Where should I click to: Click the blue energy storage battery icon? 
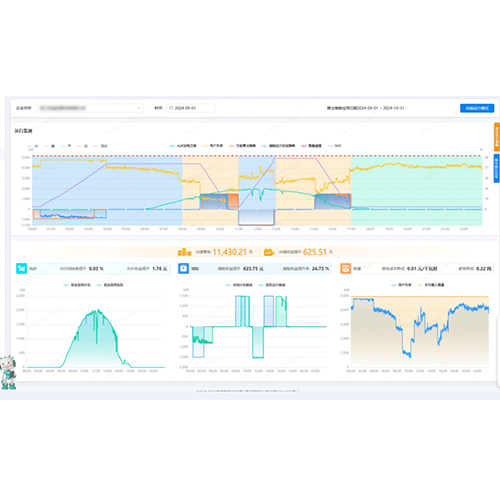183,268
